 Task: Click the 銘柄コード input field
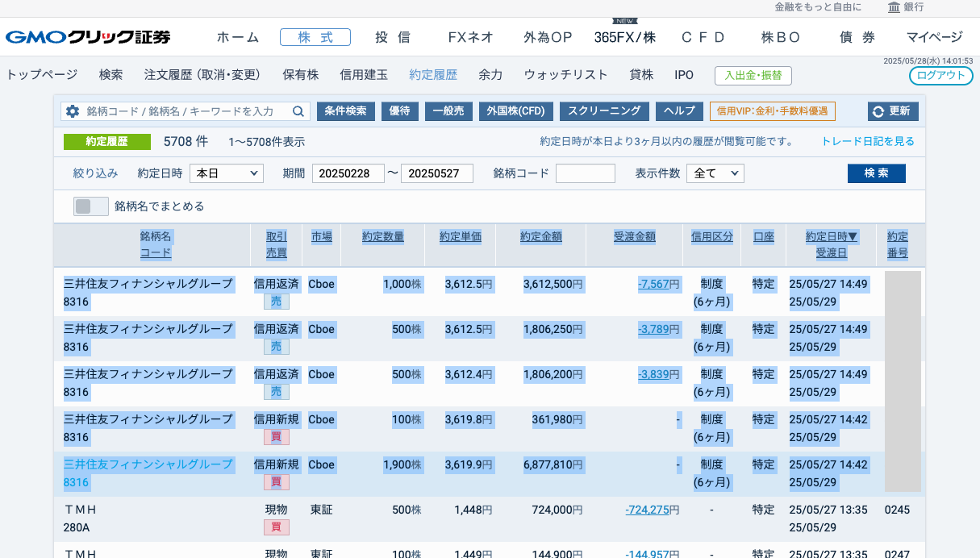click(586, 173)
